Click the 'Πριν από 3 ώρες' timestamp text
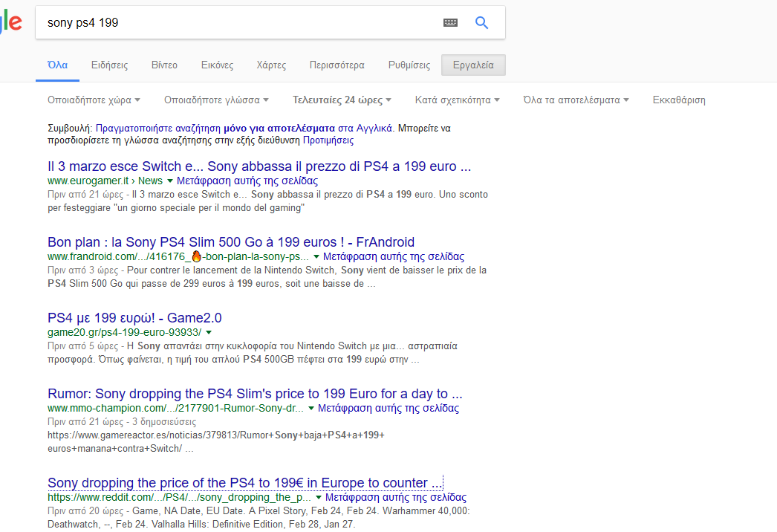Image resolution: width=777 pixels, height=532 pixels. point(82,270)
